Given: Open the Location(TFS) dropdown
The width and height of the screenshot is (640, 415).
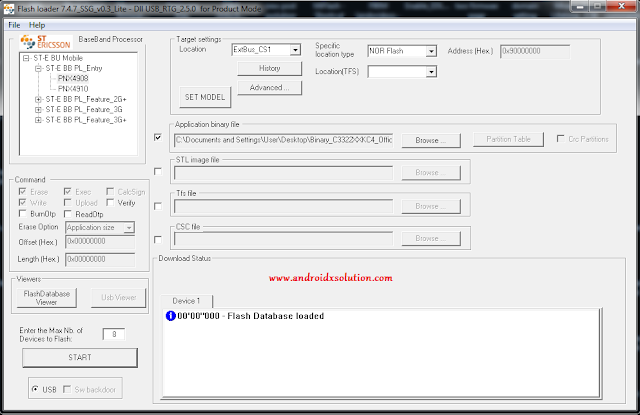Looking at the screenshot, I should pos(431,72).
